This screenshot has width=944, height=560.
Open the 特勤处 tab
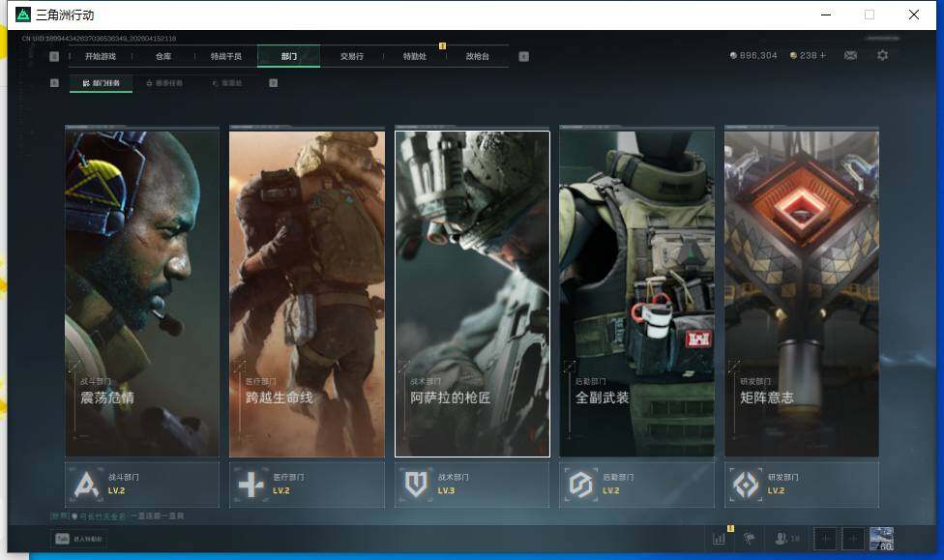[x=414, y=56]
